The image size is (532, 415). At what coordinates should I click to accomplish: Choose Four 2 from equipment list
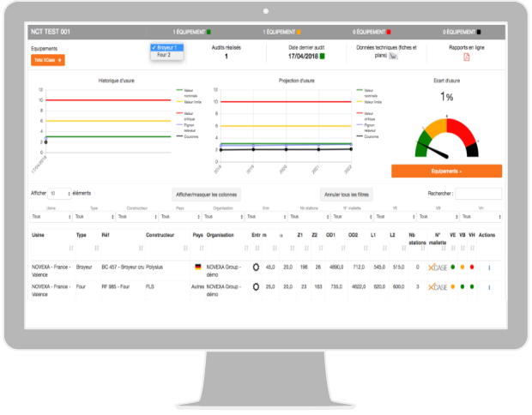click(x=164, y=55)
